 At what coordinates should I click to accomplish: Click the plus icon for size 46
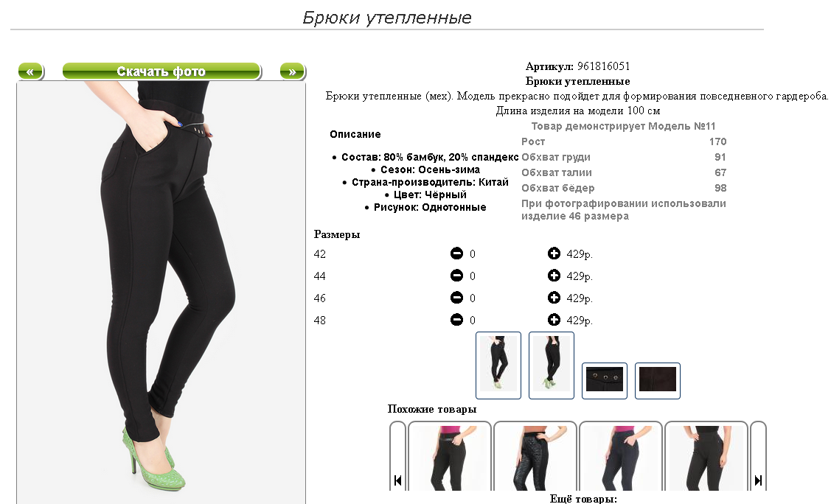pos(554,298)
